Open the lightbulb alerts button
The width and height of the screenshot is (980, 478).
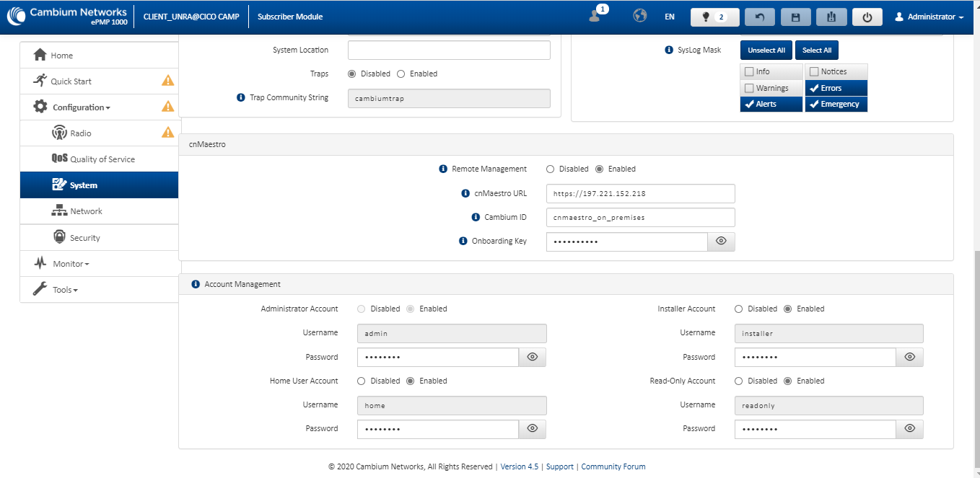[x=714, y=17]
